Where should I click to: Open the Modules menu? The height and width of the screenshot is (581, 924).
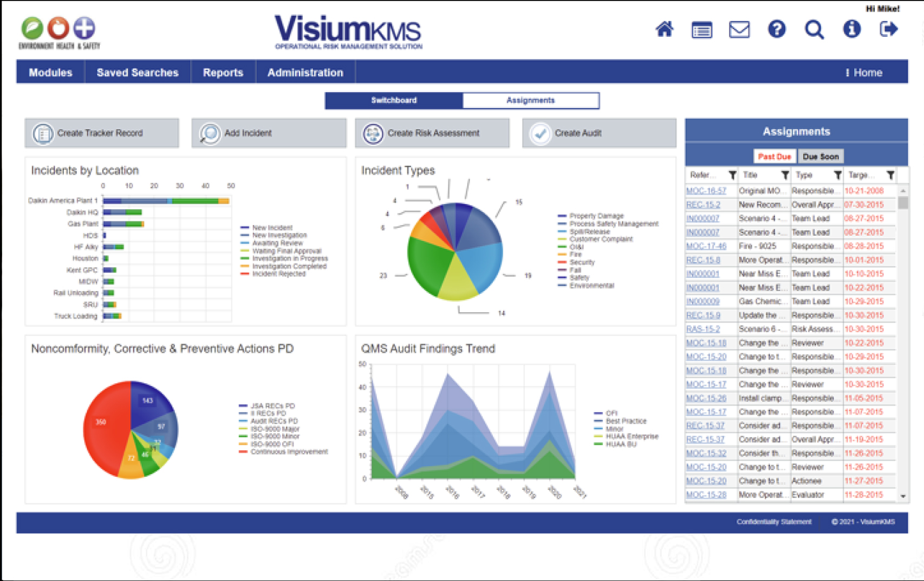50,72
